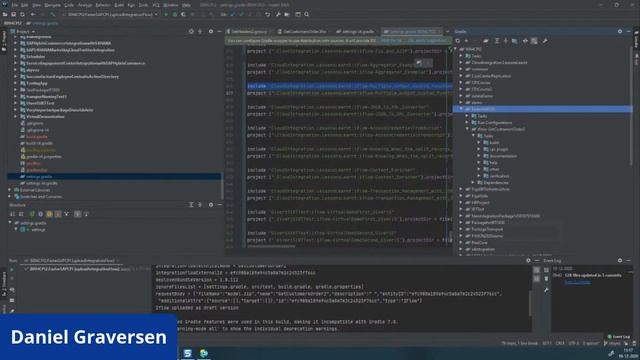Click the Back navigation arrow
The width and height of the screenshot is (640, 360).
tap(33, 14)
